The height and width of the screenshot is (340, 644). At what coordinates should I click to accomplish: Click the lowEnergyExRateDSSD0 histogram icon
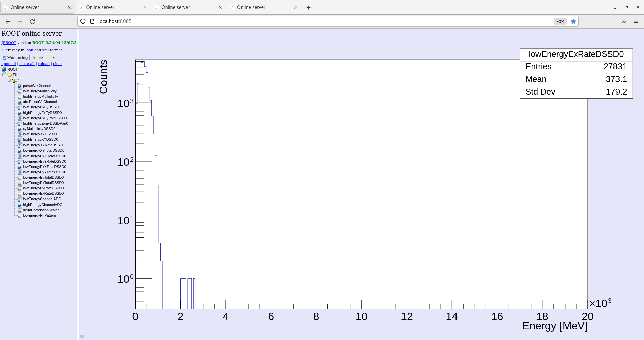(20, 194)
